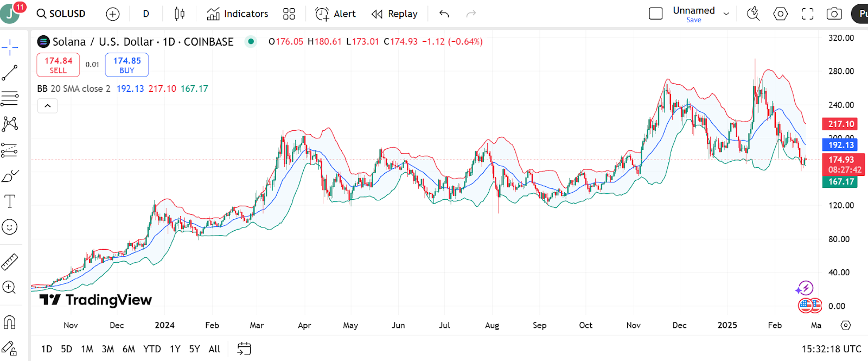Open the SOLUSD symbol search
Screen dimensions: 868x361
pyautogui.click(x=61, y=14)
